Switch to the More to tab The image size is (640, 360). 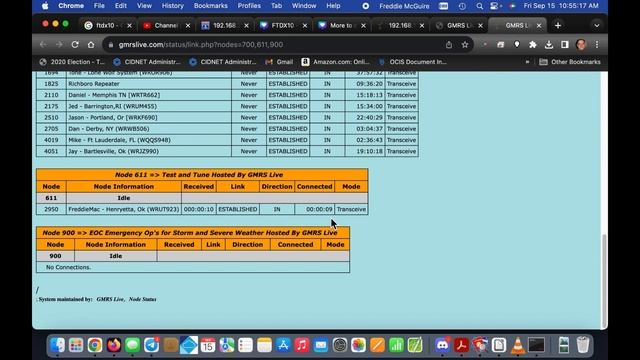(341, 25)
